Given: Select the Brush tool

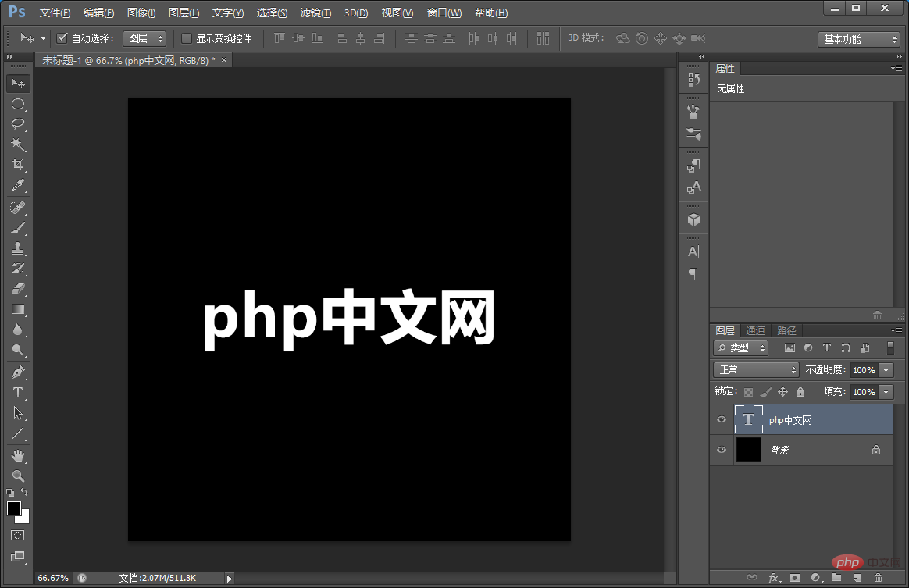Looking at the screenshot, I should (18, 228).
